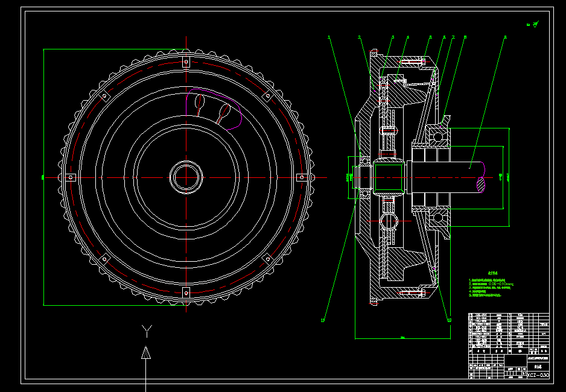566x392 pixels.
Task: Select the bottom horizontal dimension text in section view
Action: coord(402,338)
